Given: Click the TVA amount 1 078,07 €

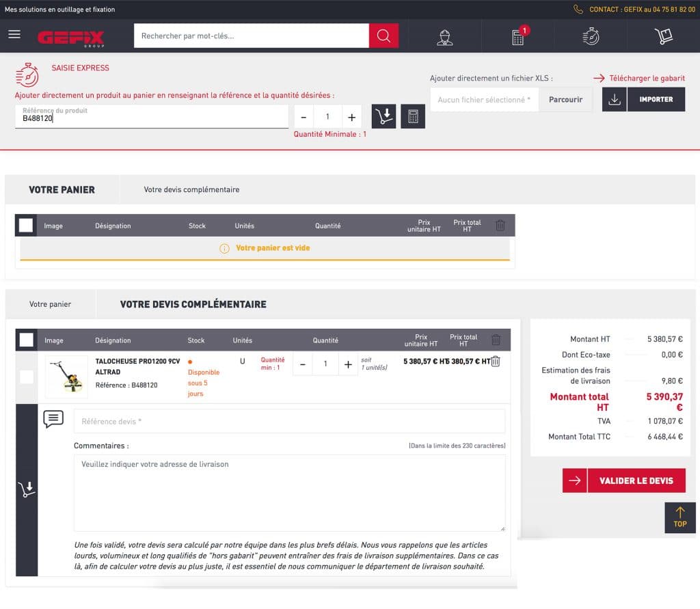Looking at the screenshot, I should (665, 421).
